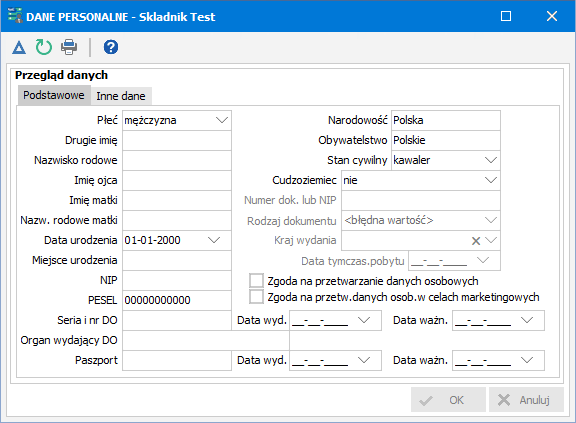The width and height of the screenshot is (576, 423).
Task: Focus the Nazw. rodowe matki field
Action: [x=177, y=220]
